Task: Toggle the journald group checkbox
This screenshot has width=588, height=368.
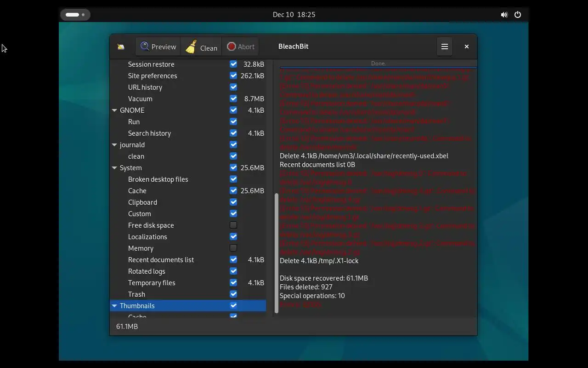Action: click(233, 144)
